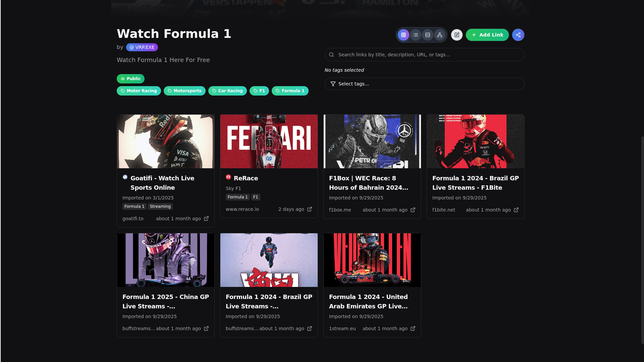Click the Public visibility badge
The image size is (644, 362).
click(130, 79)
